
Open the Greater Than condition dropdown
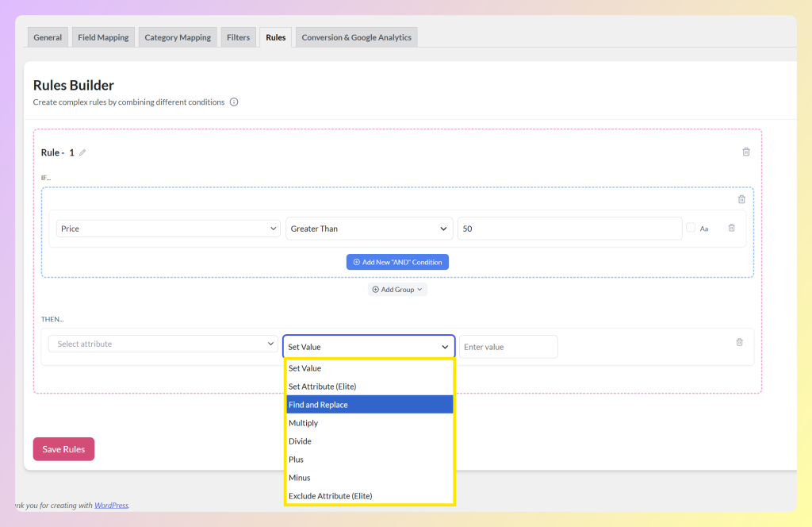coord(370,229)
